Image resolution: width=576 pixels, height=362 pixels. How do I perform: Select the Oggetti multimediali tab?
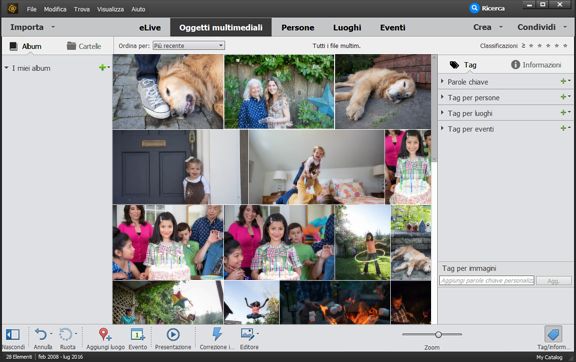[221, 27]
